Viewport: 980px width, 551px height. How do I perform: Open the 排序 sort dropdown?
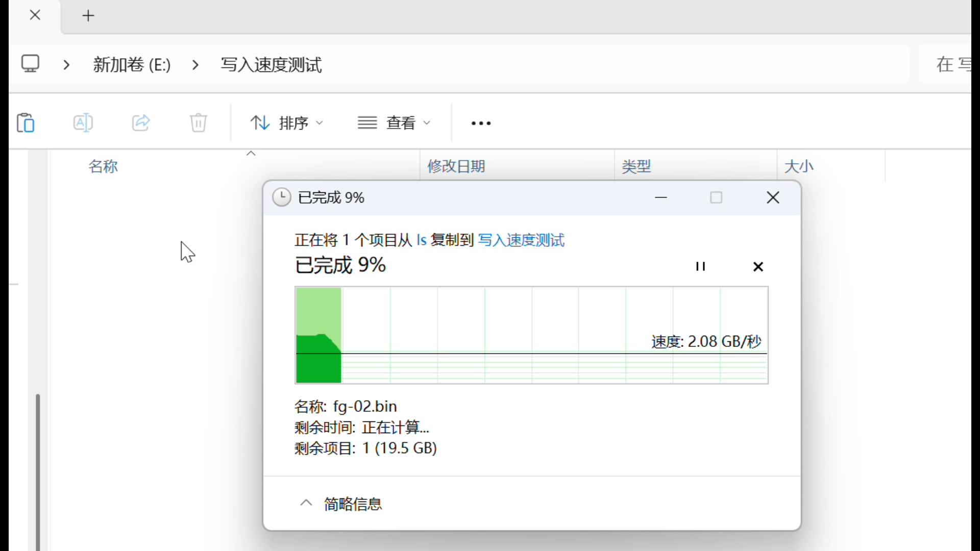tap(287, 123)
